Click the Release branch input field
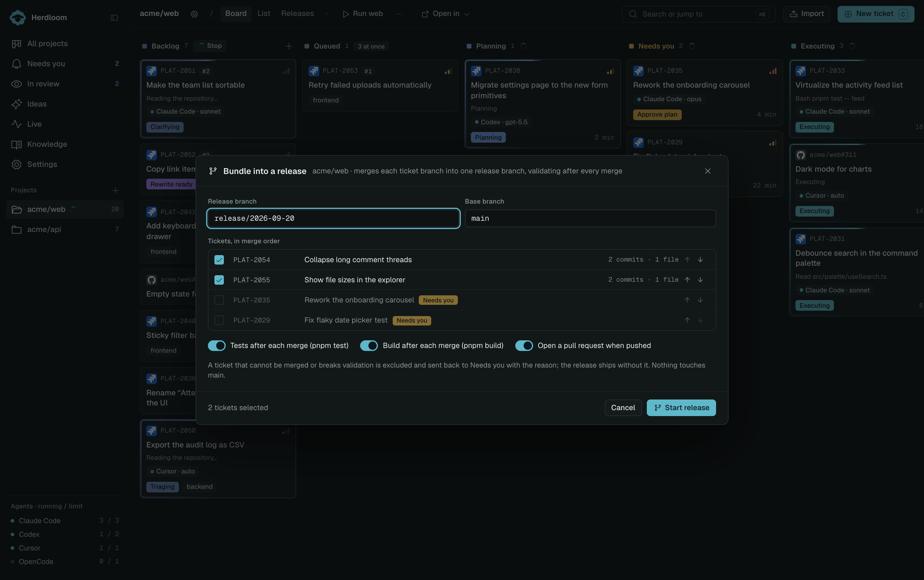 pos(333,218)
